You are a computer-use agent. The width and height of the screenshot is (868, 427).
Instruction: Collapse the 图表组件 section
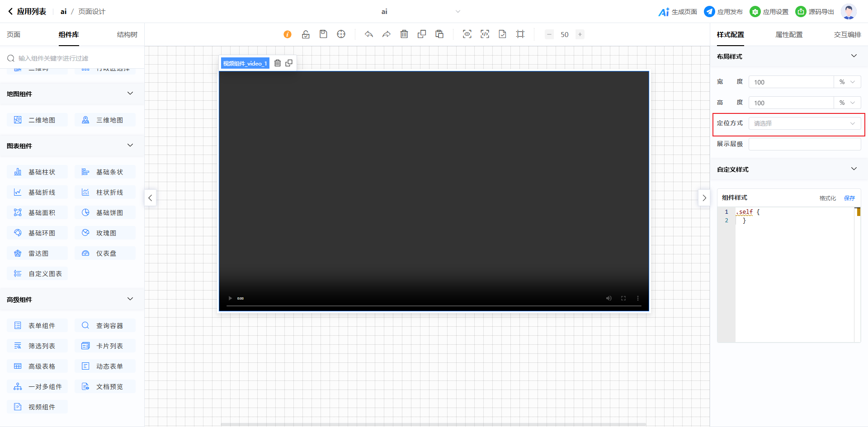click(x=130, y=145)
